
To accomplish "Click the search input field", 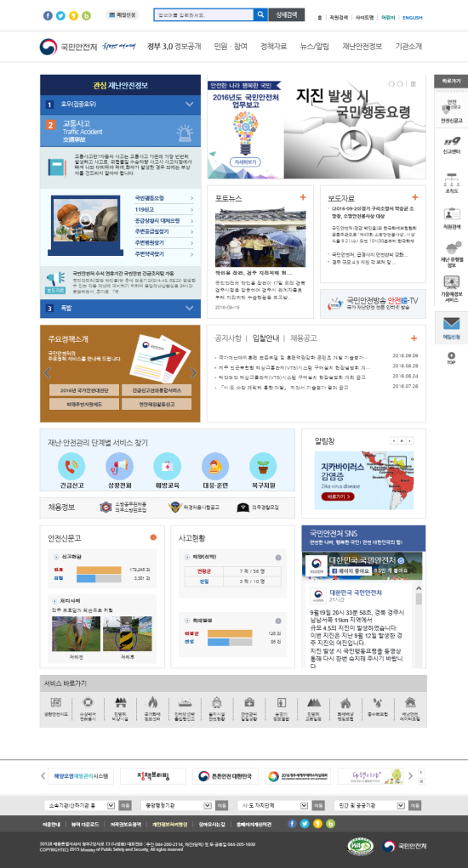I will click(204, 15).
